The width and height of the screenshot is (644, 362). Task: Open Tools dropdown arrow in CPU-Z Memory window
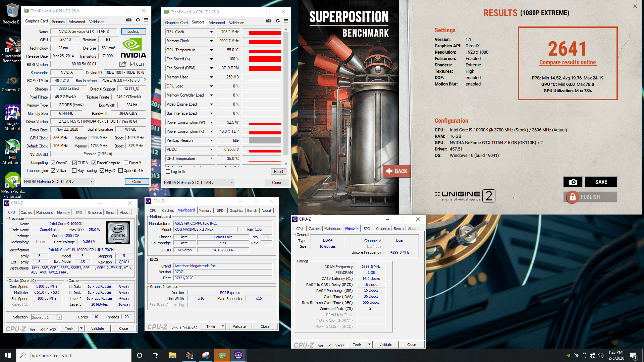point(369,345)
